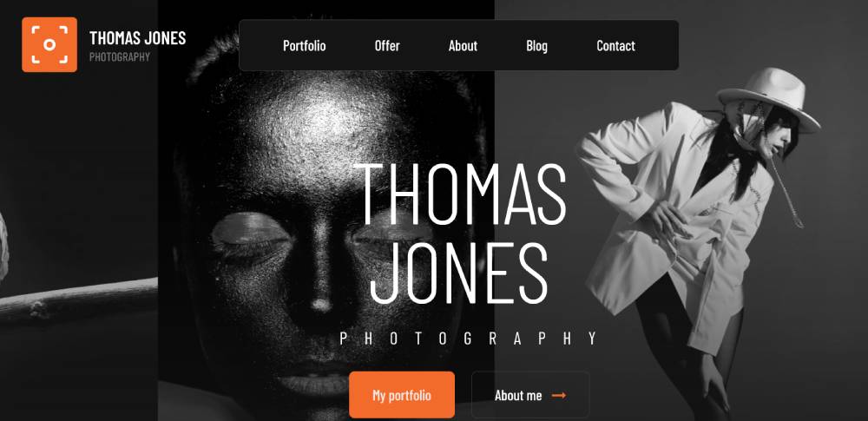Screen dimensions: 868x421
Task: Click the orange camera focus logo icon
Action: [49, 44]
